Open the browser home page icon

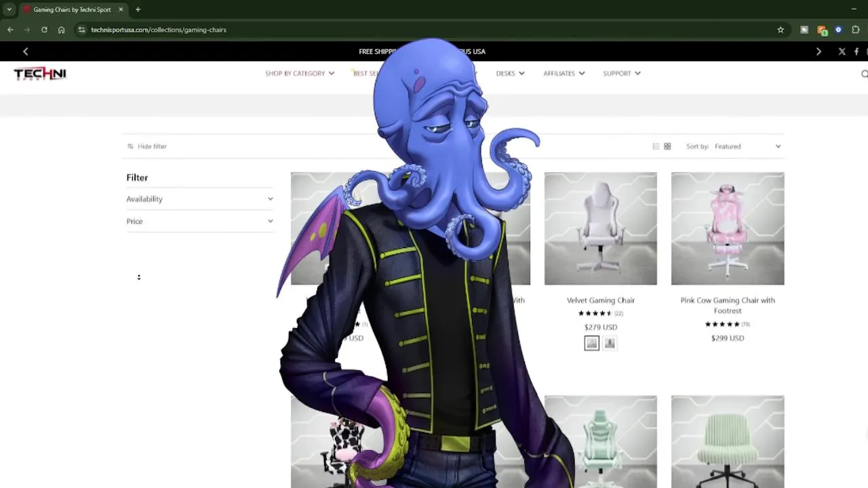click(x=61, y=30)
